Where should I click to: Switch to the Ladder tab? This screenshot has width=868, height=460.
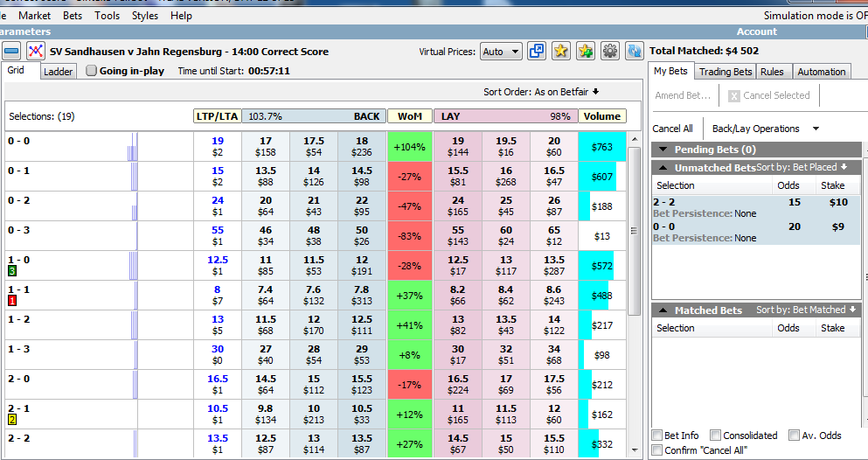tap(58, 72)
